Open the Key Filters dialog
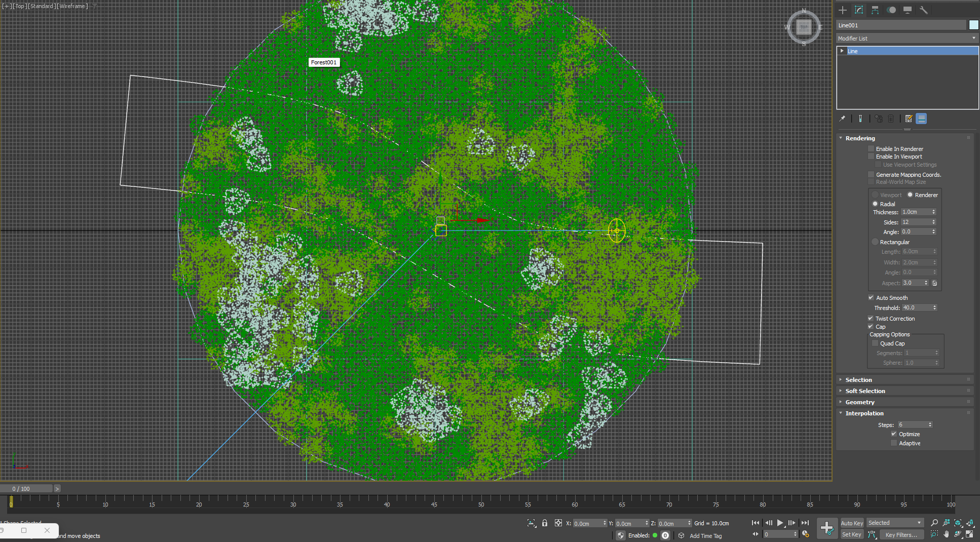This screenshot has width=980, height=542. click(901, 534)
